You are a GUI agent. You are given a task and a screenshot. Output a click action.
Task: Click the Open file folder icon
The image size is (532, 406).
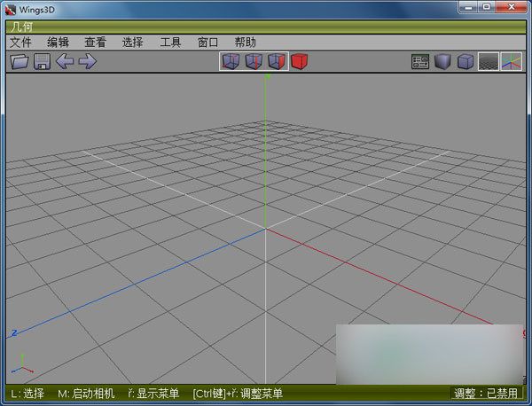click(x=19, y=61)
